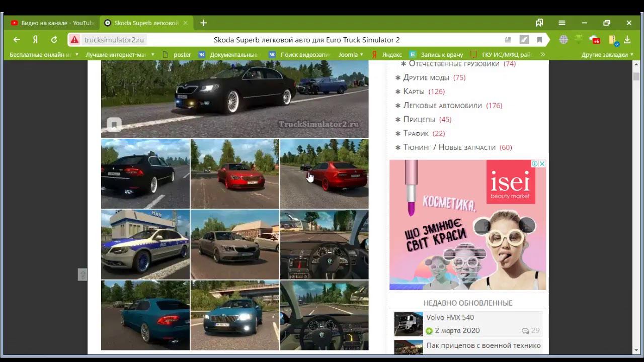Reload the page with the refresh icon
This screenshot has height=362, width=644.
click(54, 40)
